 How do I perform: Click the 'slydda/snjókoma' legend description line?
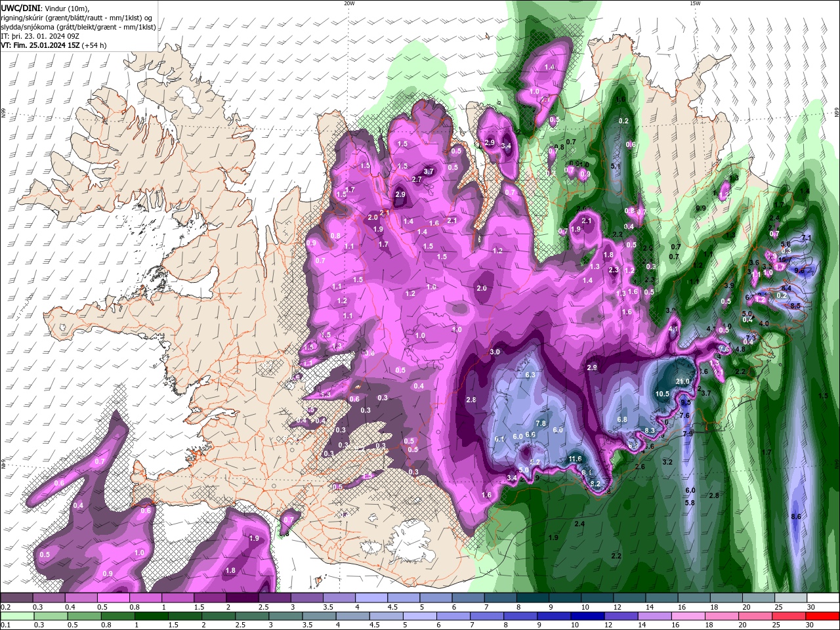(x=78, y=27)
